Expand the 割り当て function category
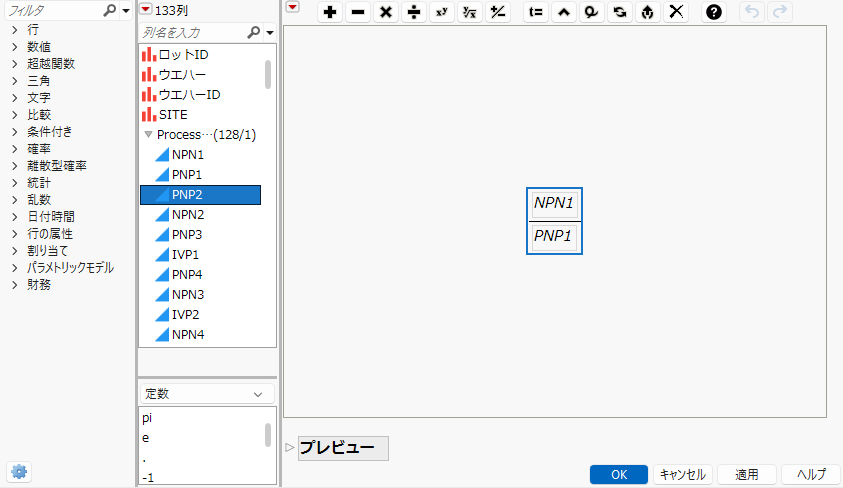 pyautogui.click(x=15, y=250)
